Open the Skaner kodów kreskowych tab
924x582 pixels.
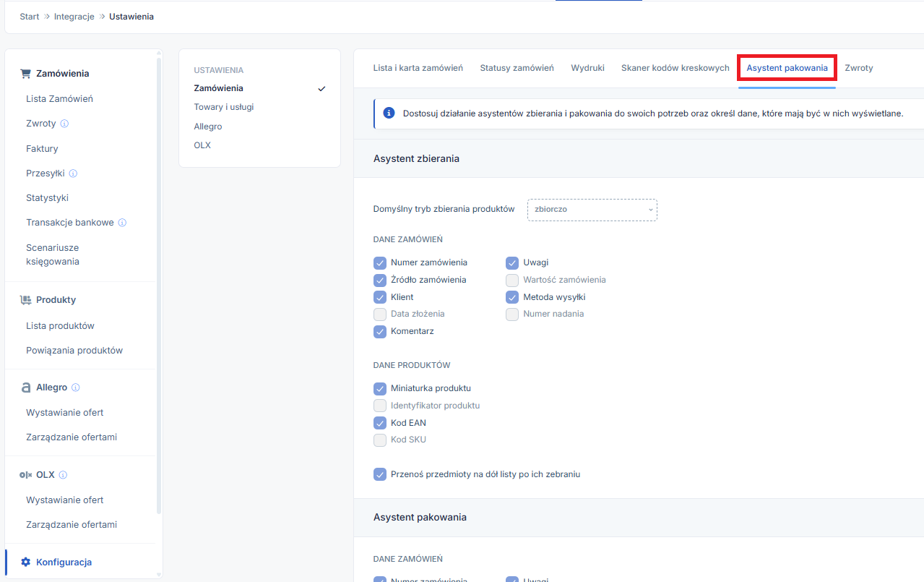click(675, 68)
